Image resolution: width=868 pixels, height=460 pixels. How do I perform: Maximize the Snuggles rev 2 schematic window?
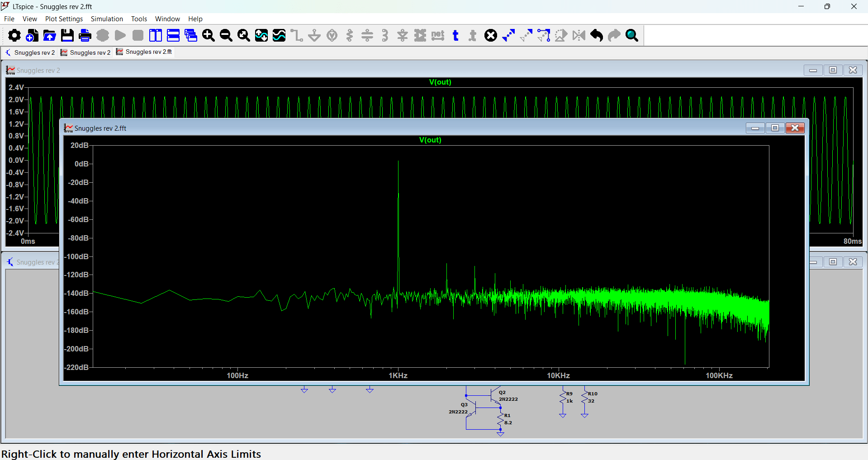(833, 262)
